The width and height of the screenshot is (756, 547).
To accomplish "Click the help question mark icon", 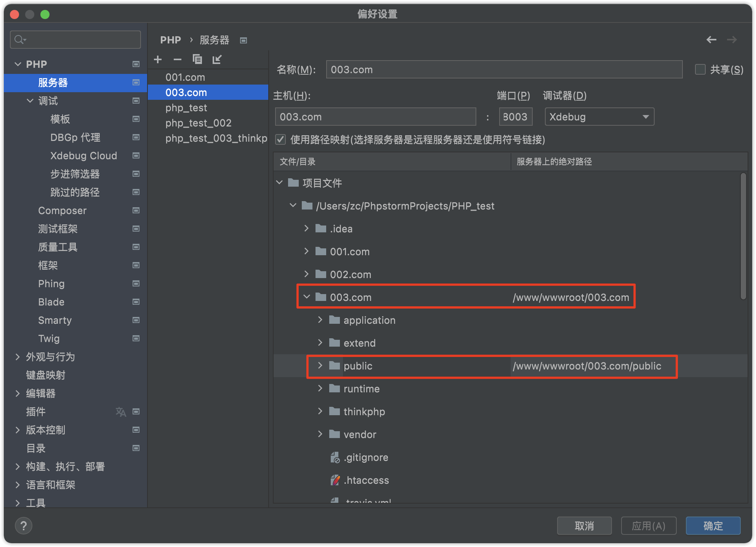I will [24, 526].
